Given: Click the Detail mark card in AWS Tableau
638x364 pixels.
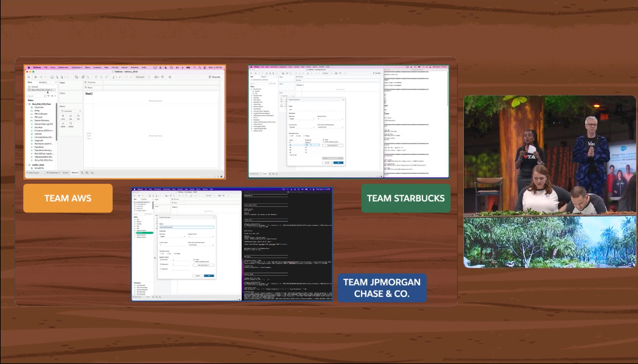Looking at the screenshot, I should click(x=63, y=124).
